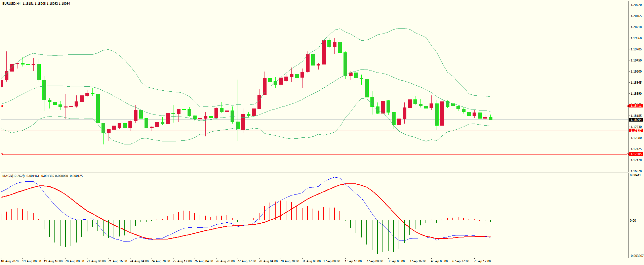This screenshot has height=265, width=644.
Task: Click the 1.19450 price axis value
Action: pyautogui.click(x=636, y=60)
